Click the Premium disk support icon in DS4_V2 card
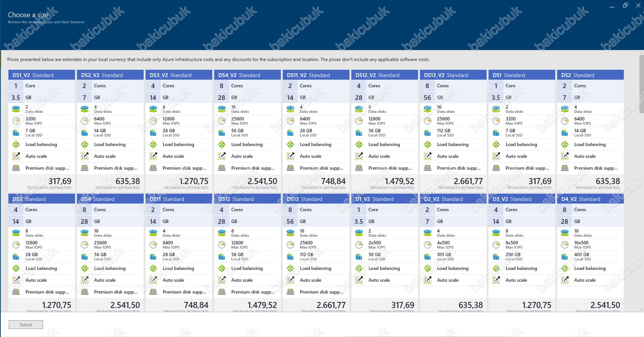Viewport: 644px width, 337px height. click(x=222, y=168)
